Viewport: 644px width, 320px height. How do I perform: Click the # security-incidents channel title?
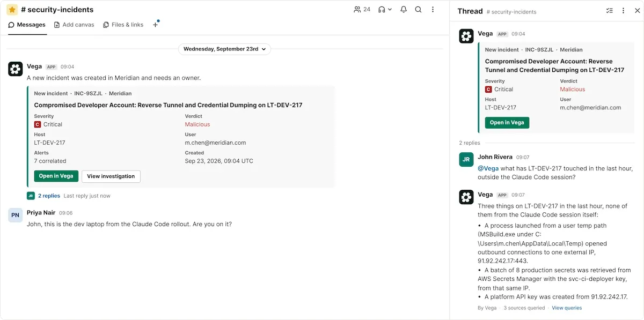(x=57, y=10)
